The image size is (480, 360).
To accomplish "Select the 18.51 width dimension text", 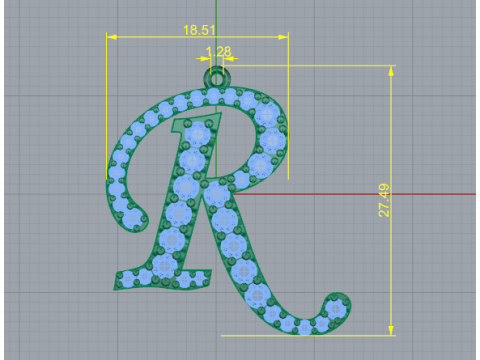I will click(x=199, y=30).
